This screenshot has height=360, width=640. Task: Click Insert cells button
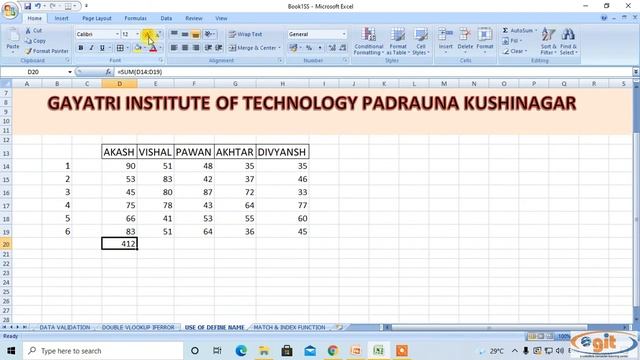(445, 40)
